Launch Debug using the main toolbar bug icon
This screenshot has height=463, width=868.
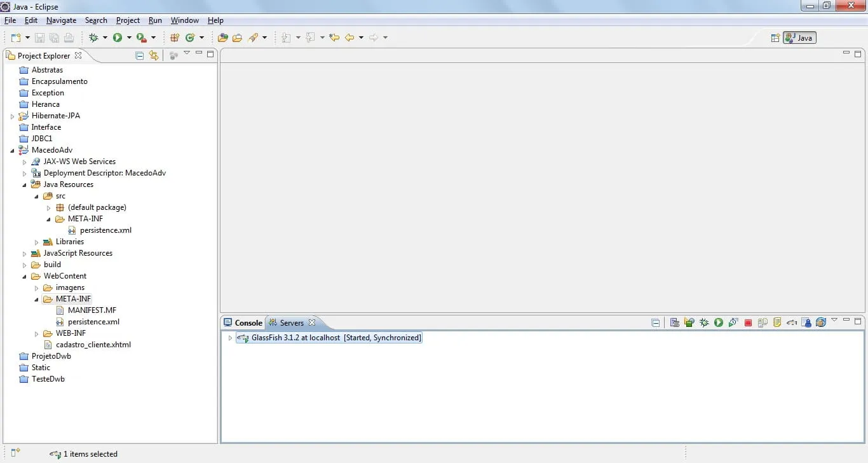click(93, 38)
